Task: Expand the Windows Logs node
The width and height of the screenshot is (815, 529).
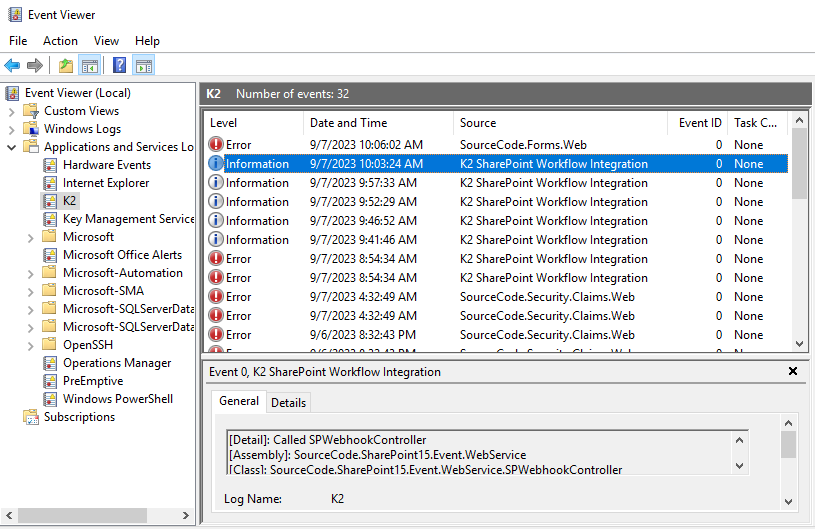Action: click(x=12, y=129)
